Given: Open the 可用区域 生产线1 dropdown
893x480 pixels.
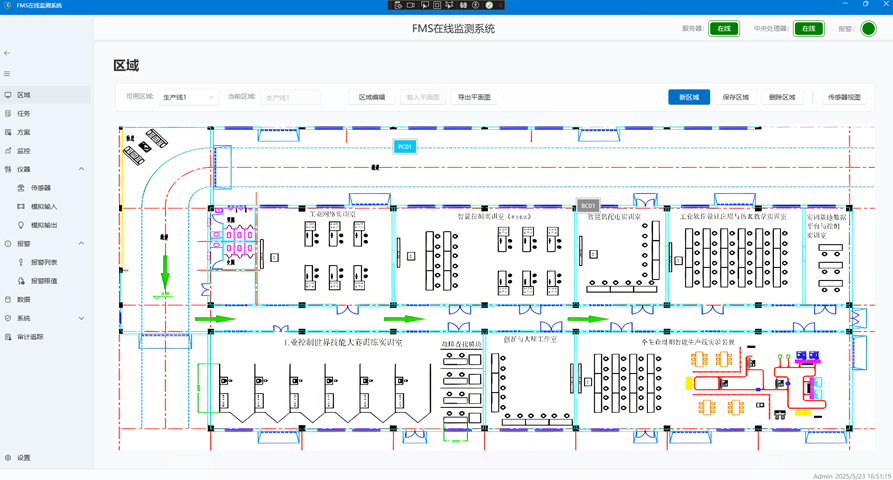Looking at the screenshot, I should point(188,98).
